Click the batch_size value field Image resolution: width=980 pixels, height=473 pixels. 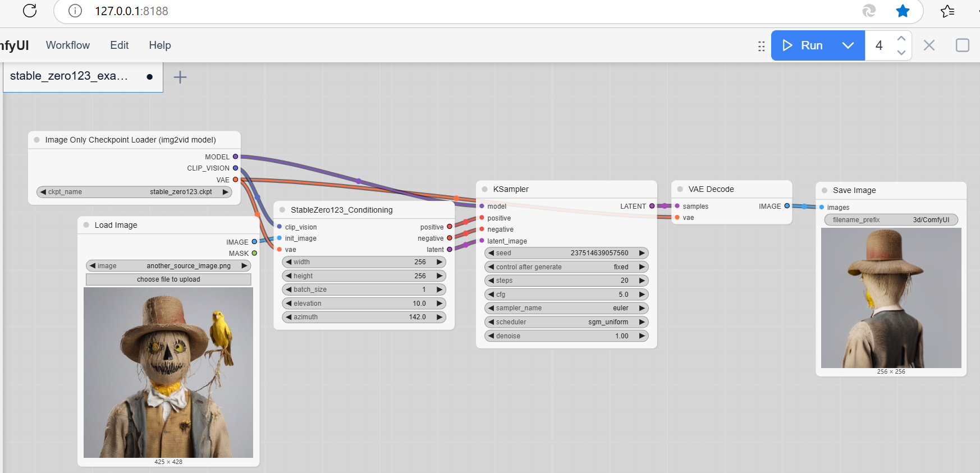point(364,290)
